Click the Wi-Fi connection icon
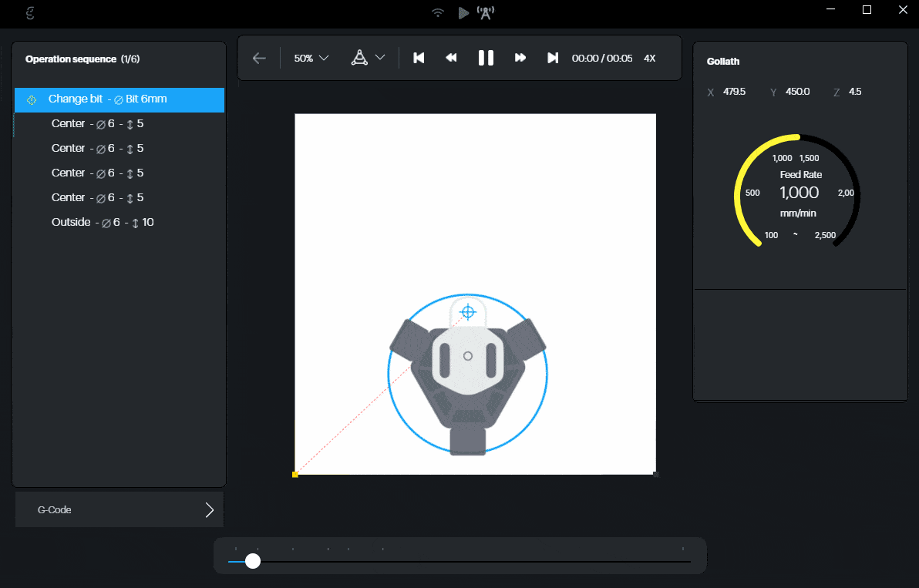Screen dimensions: 919x588 click(438, 12)
